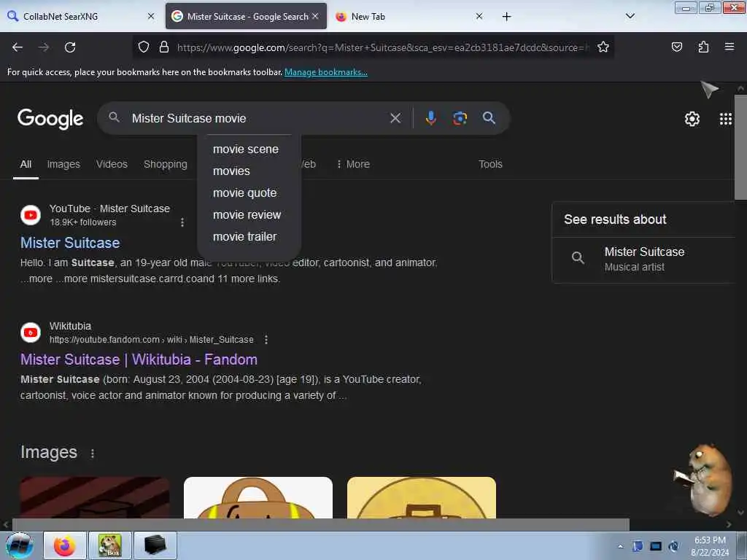The image size is (747, 560).
Task: Click the hamster Box taskbar icon
Action: (x=109, y=545)
